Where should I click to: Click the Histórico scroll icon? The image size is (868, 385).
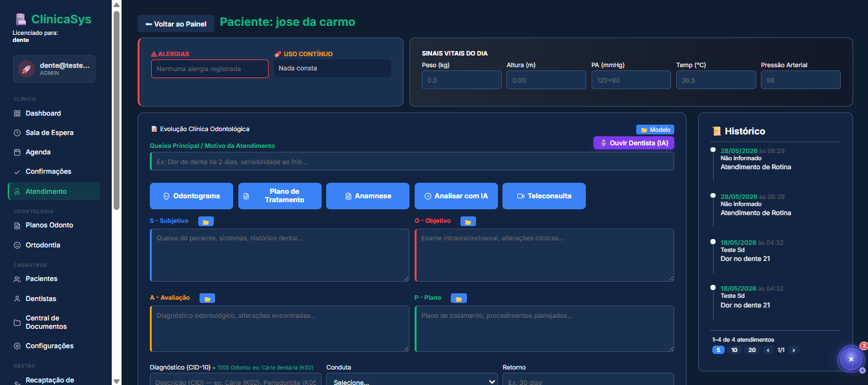pos(717,131)
